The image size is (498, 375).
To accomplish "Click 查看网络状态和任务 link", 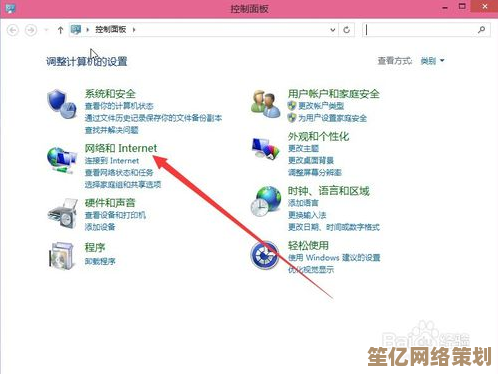I will [119, 173].
